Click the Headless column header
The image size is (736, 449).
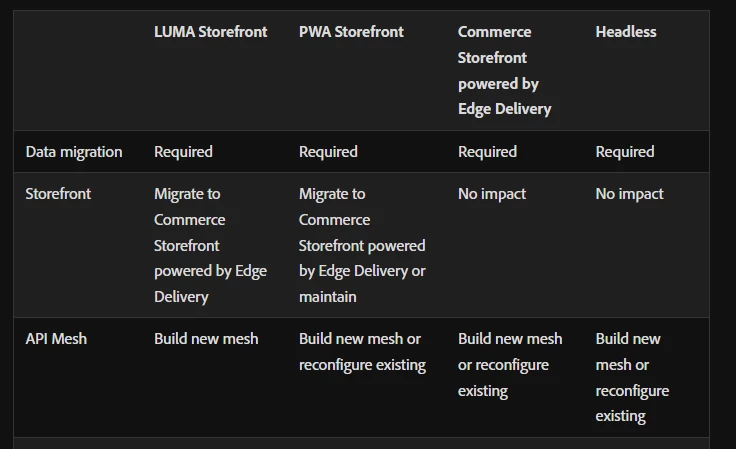click(x=626, y=32)
